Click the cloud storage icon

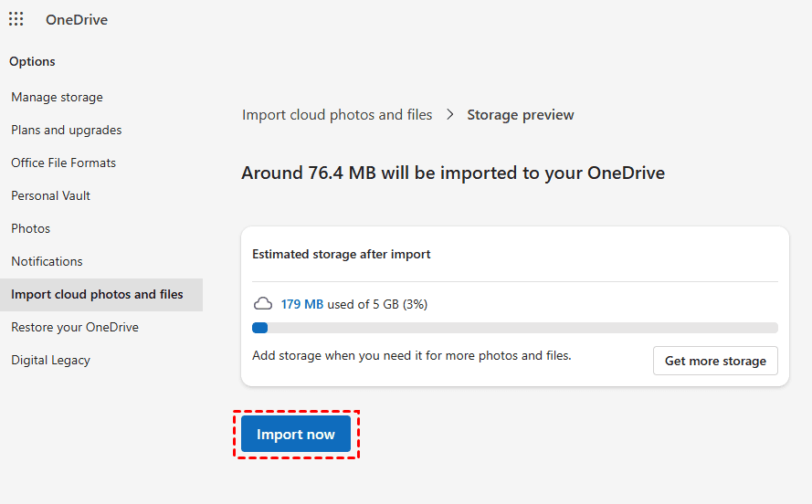point(263,304)
